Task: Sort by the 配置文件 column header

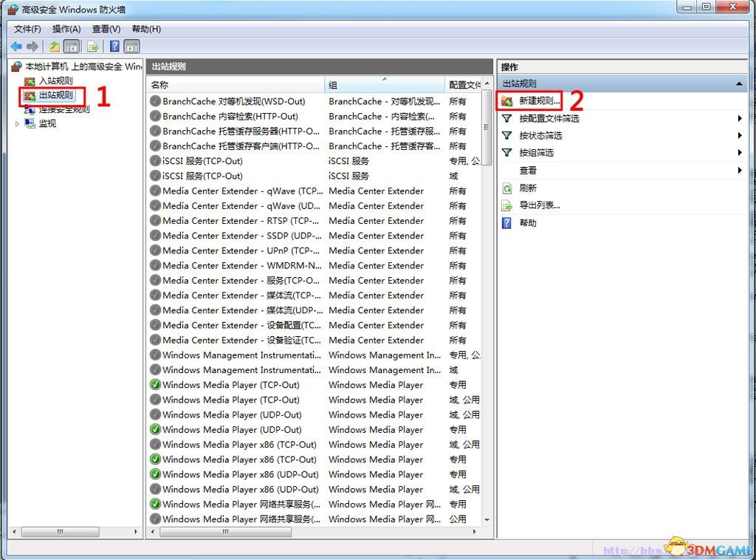Action: pyautogui.click(x=463, y=85)
